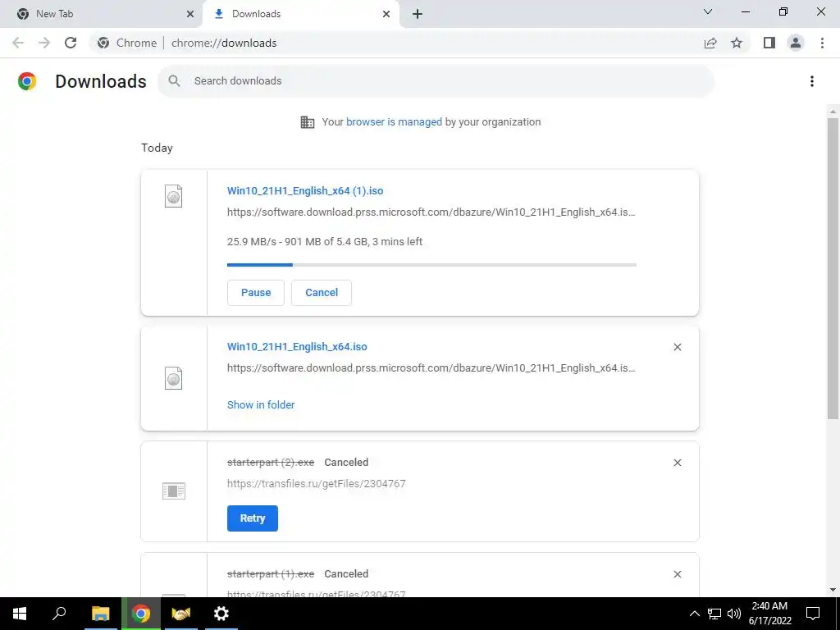Click the share page icon in address bar
Screen dimensions: 840x630
point(710,43)
